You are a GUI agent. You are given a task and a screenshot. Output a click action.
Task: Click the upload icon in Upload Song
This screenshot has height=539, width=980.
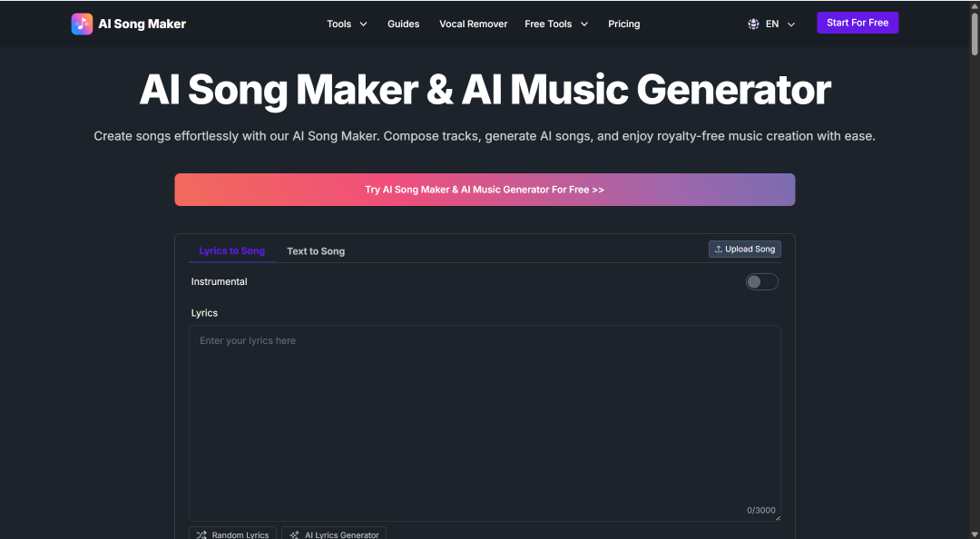[718, 249]
